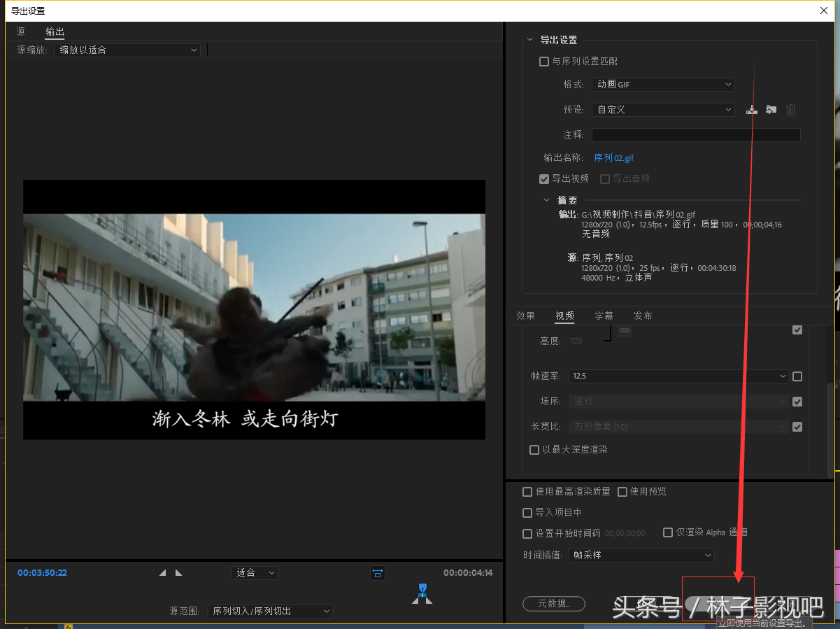Click the width-height link chain icon
The image size is (840, 629).
pos(625,330)
